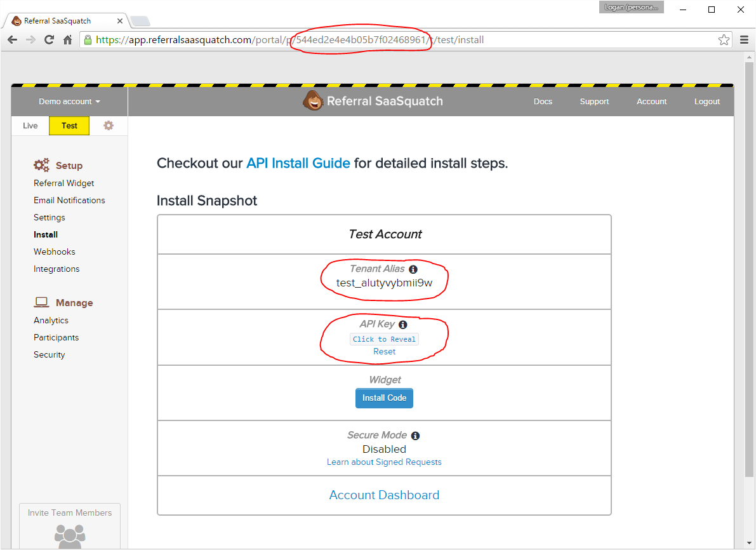Expand the Demo account dropdown
756x550 pixels.
click(69, 102)
